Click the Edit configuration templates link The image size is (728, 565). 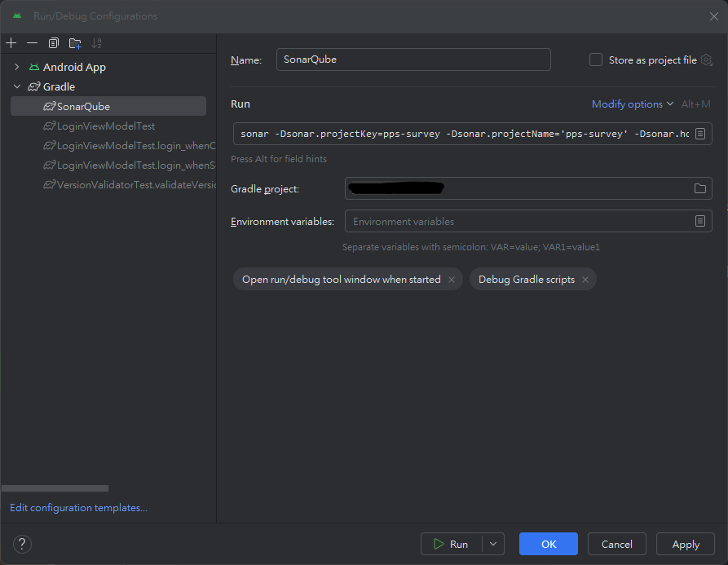click(x=78, y=508)
